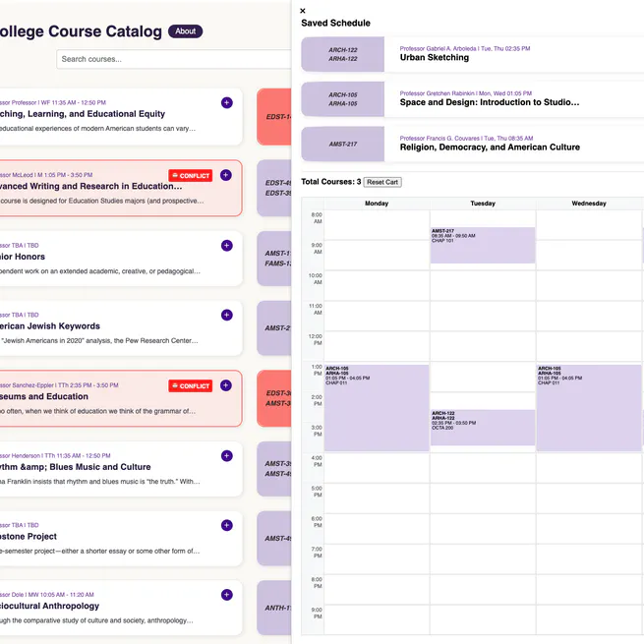Click ARCH-122 block on Tuesday calendar
The width and height of the screenshot is (644, 644).
[482, 427]
